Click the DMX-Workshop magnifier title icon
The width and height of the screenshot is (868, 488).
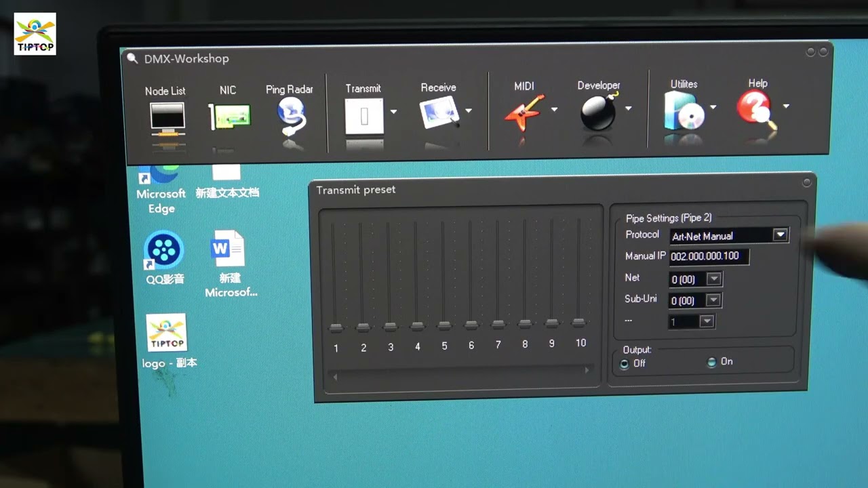(132, 58)
